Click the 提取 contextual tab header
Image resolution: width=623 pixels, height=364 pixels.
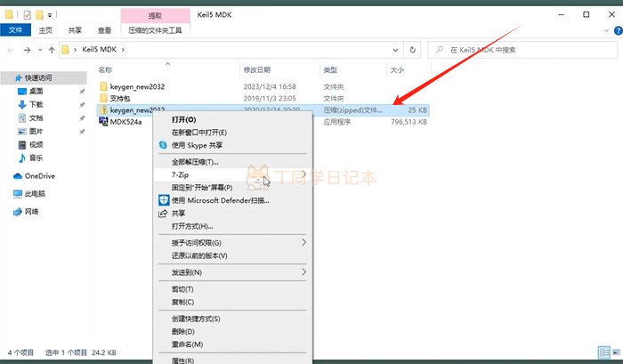[x=155, y=16]
